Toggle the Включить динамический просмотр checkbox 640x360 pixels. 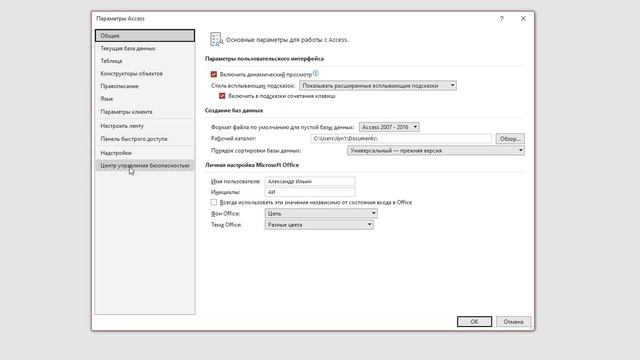(x=213, y=74)
